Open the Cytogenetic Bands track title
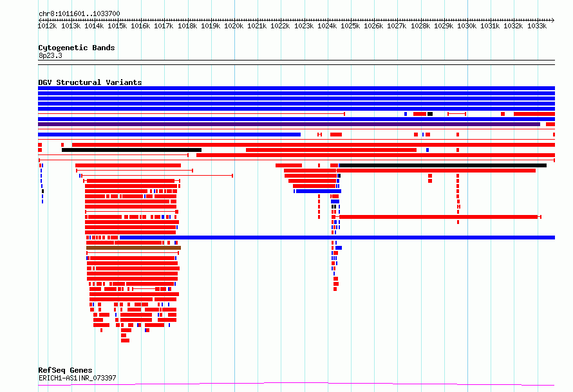Screen dimensions: 573x392 click(x=77, y=48)
